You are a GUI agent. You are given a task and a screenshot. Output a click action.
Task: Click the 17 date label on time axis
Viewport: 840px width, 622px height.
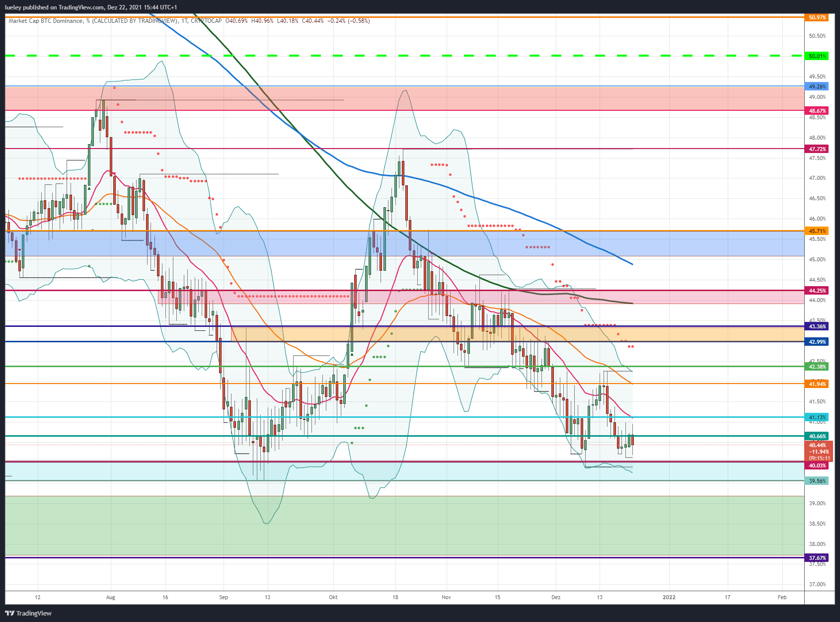tap(727, 597)
